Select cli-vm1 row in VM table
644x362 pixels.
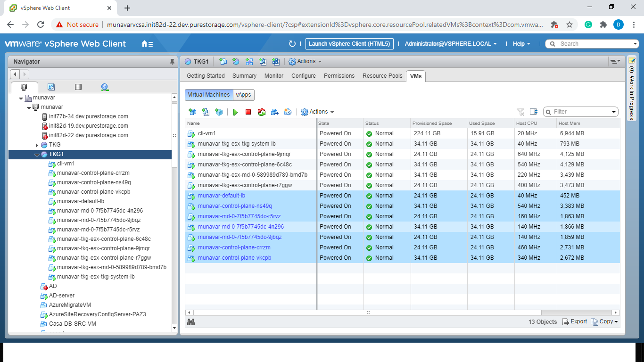402,133
